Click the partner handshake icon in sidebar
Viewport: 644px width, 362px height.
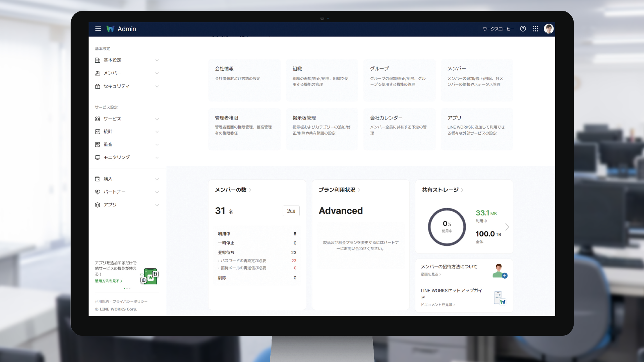98,192
